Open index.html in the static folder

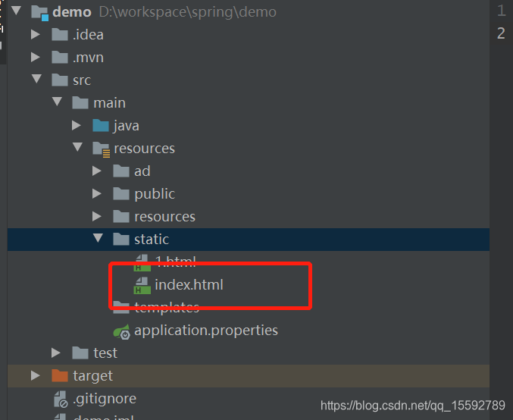coord(189,284)
